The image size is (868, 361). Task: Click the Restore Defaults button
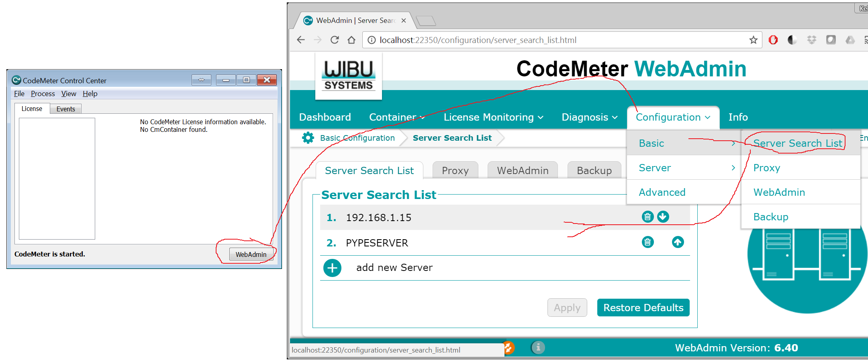pos(643,308)
